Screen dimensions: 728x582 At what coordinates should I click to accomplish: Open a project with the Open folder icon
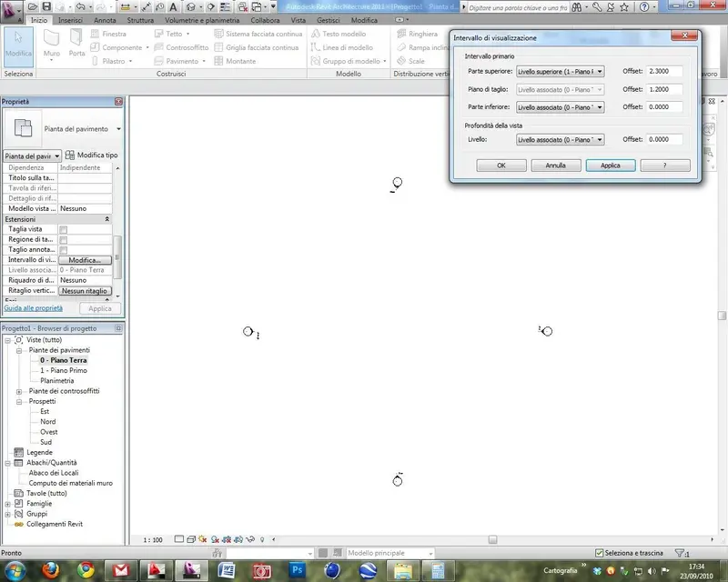(x=32, y=6)
